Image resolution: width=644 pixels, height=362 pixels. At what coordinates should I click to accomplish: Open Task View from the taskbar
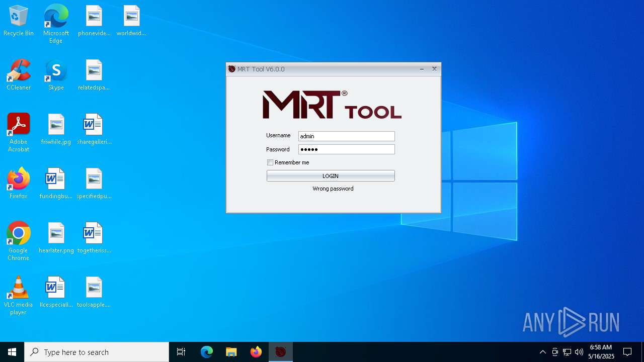click(x=181, y=352)
